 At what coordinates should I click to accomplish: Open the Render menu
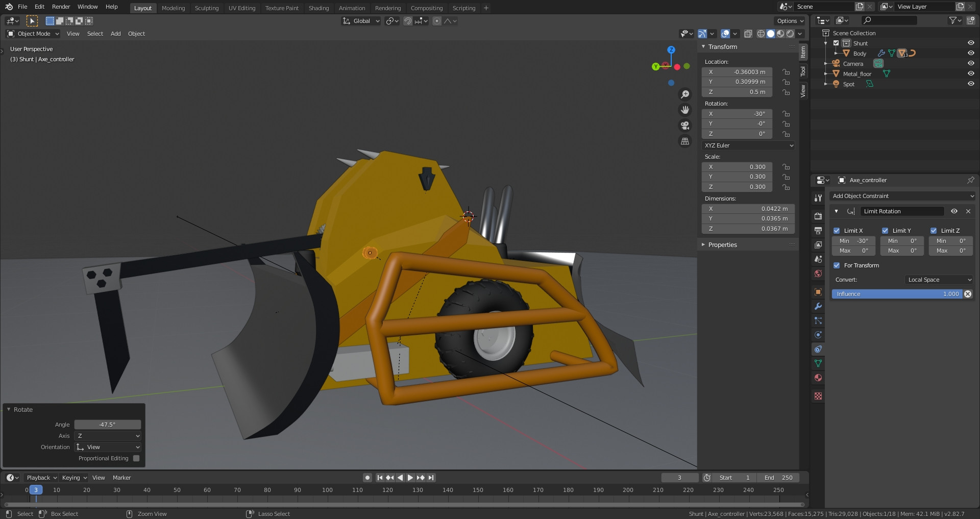coord(61,7)
